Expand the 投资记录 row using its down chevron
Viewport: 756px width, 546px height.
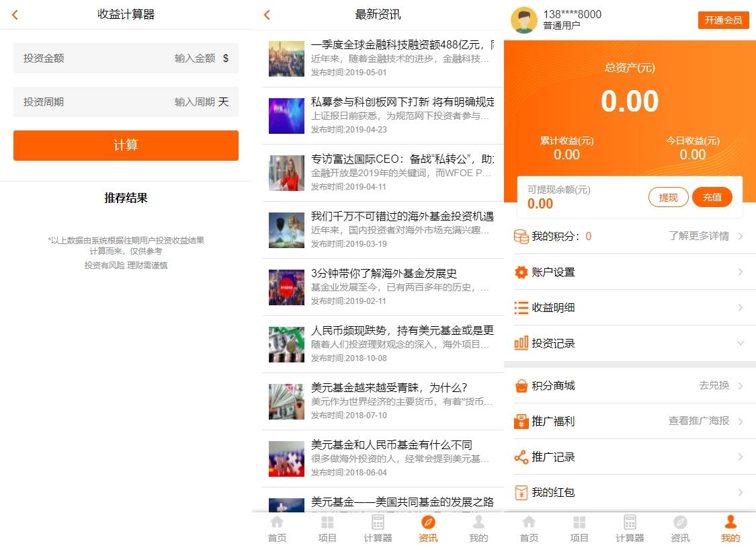[741, 344]
